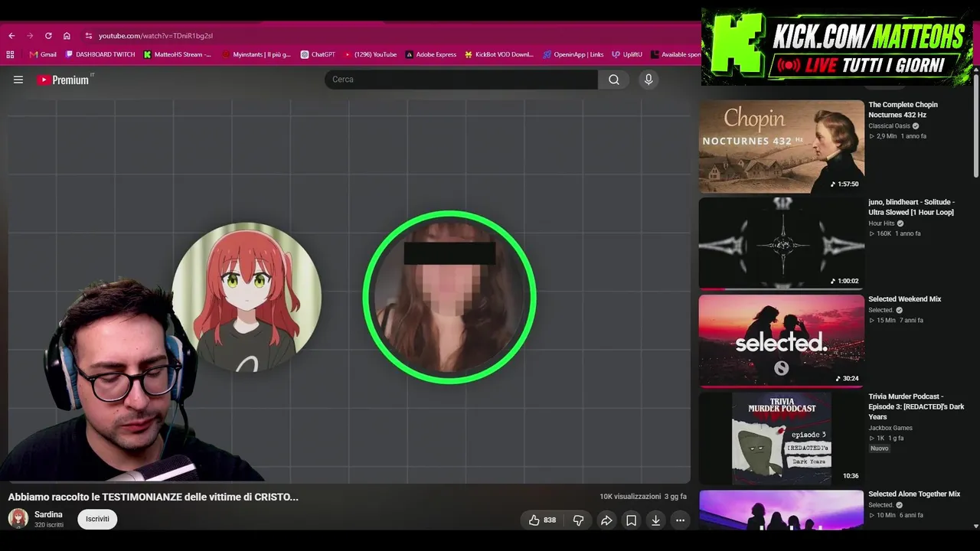The image size is (980, 551).
Task: Open the (1296) YouTube bookmark
Action: coord(371,54)
